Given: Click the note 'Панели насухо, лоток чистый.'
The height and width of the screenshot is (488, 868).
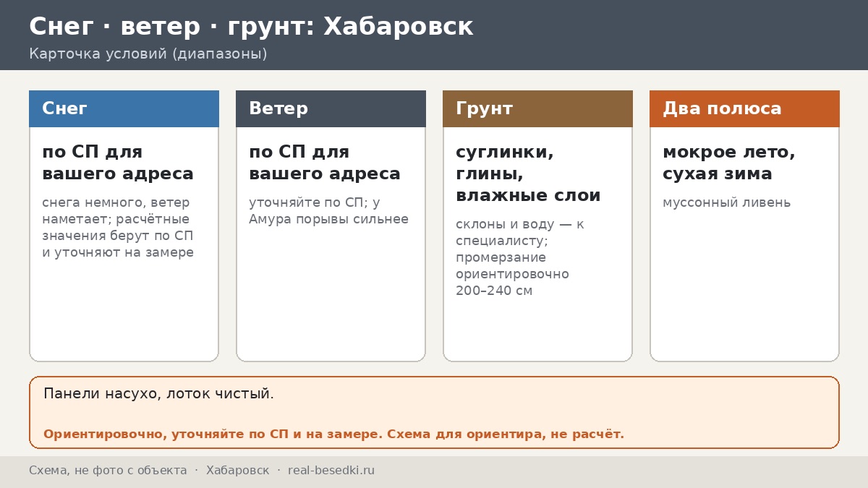Looking at the screenshot, I should click(158, 394).
